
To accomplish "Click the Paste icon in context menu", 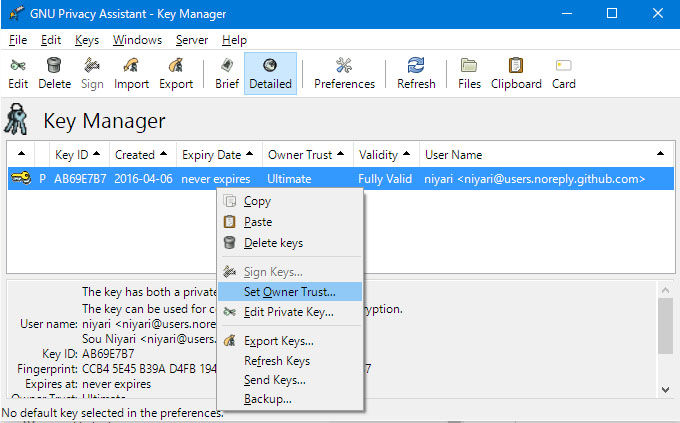I will pos(229,222).
